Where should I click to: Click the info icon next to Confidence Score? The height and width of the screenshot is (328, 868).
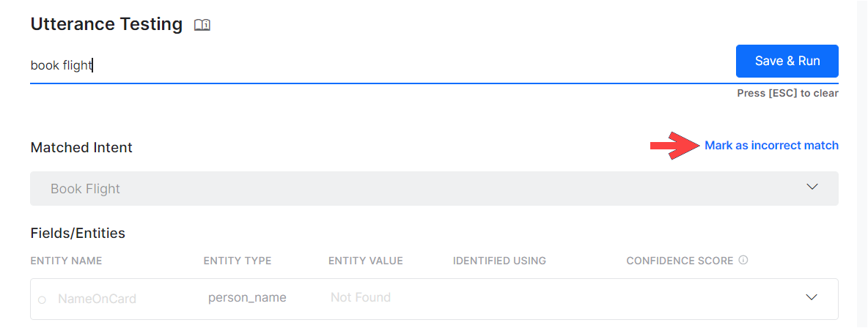click(x=743, y=260)
